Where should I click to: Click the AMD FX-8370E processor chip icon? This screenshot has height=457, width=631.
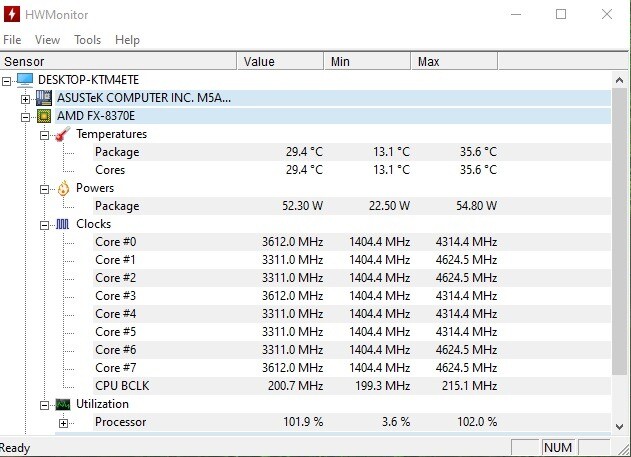click(44, 116)
